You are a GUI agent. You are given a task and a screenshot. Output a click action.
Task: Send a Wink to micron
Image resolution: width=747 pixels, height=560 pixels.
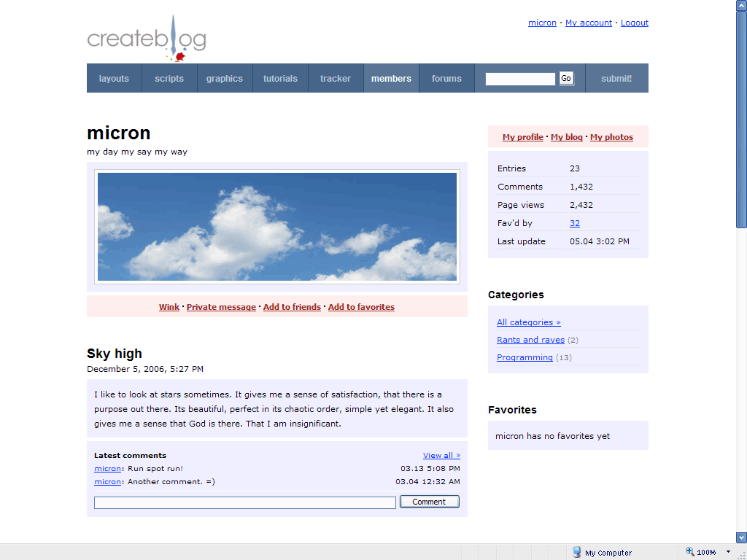click(x=169, y=307)
